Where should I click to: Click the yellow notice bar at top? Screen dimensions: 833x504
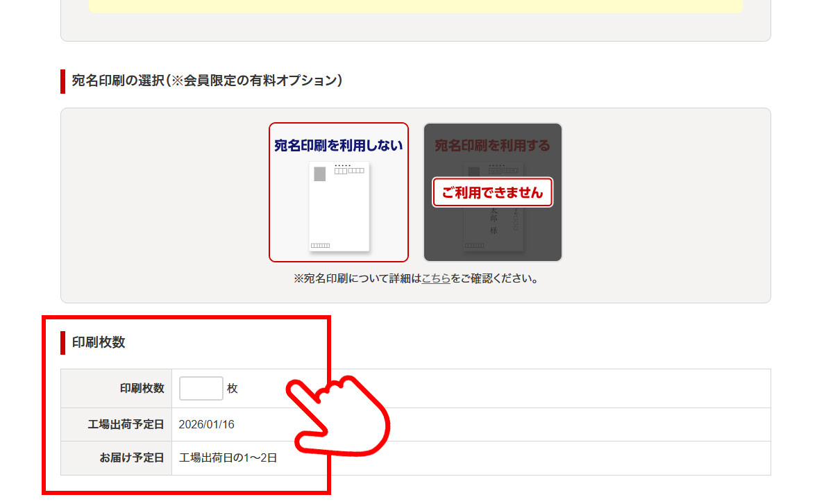coord(415,6)
